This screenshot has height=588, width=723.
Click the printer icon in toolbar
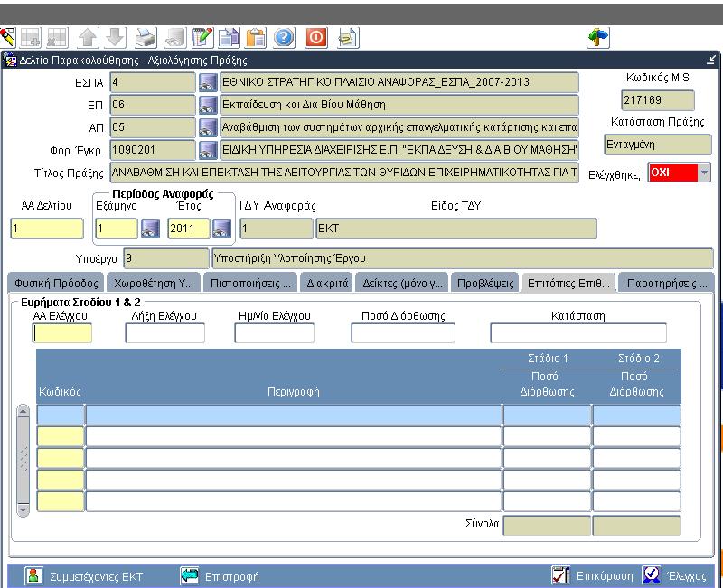[146, 38]
